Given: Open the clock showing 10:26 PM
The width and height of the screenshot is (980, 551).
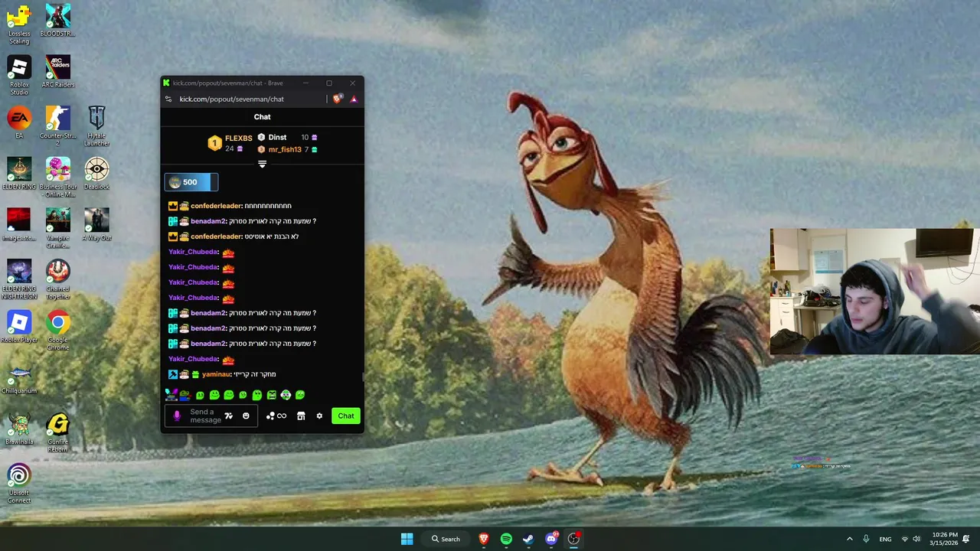Looking at the screenshot, I should 943,539.
